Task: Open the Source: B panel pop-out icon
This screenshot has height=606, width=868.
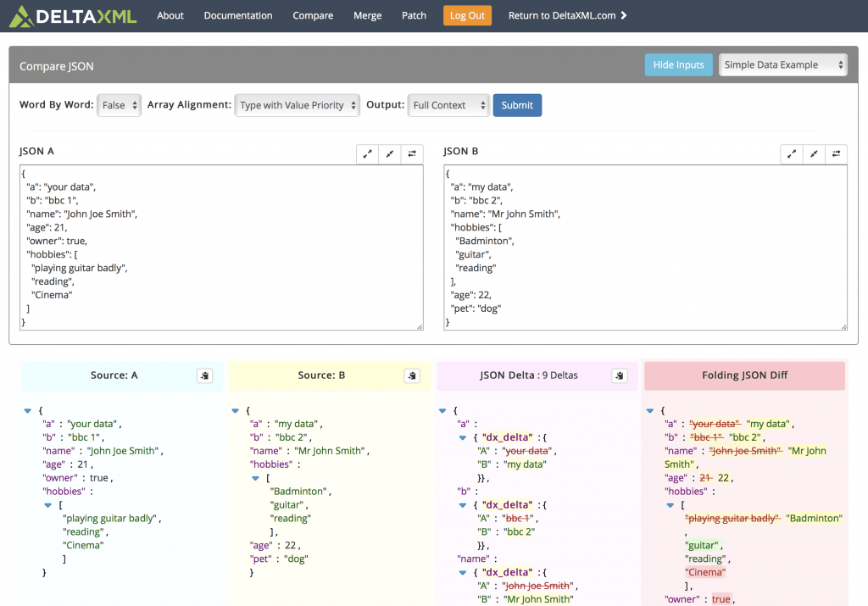Action: [x=412, y=375]
